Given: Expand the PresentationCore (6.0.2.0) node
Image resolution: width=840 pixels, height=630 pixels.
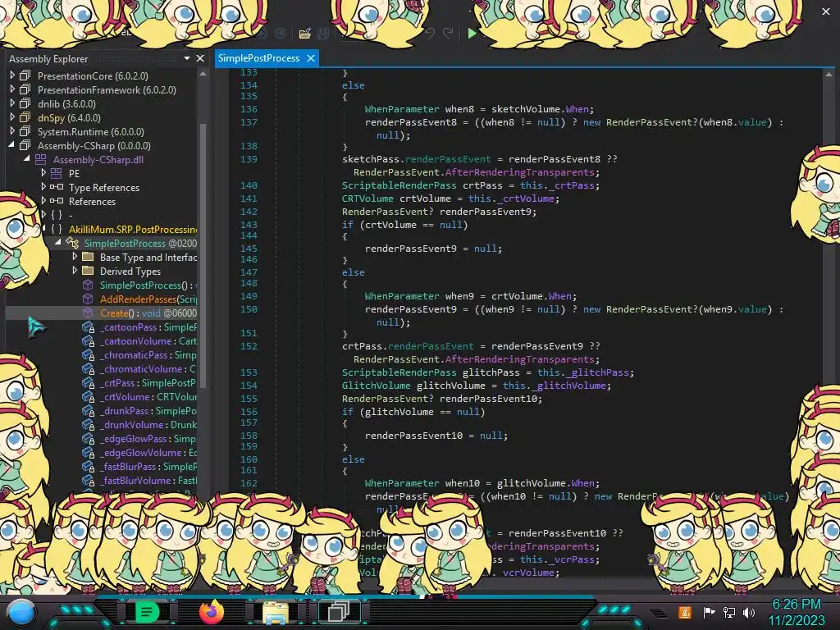Looking at the screenshot, I should point(12,75).
